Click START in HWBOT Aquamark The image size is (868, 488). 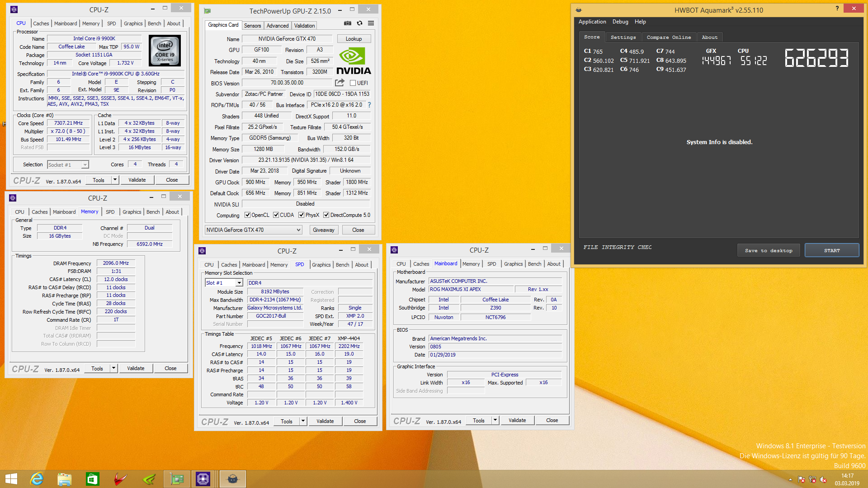pyautogui.click(x=832, y=250)
